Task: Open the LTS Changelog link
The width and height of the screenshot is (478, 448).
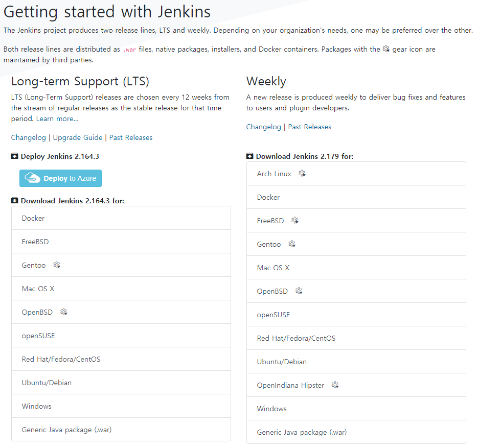Action: click(x=28, y=137)
